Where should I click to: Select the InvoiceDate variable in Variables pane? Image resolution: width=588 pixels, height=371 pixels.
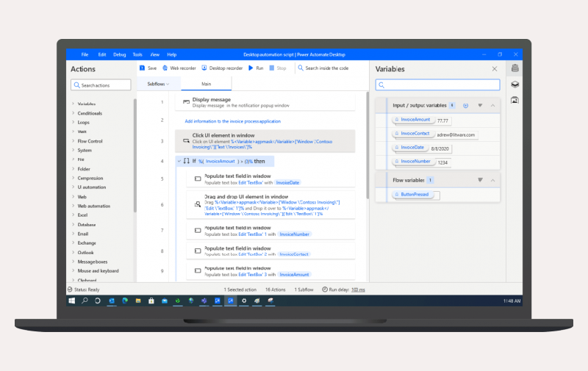point(411,148)
